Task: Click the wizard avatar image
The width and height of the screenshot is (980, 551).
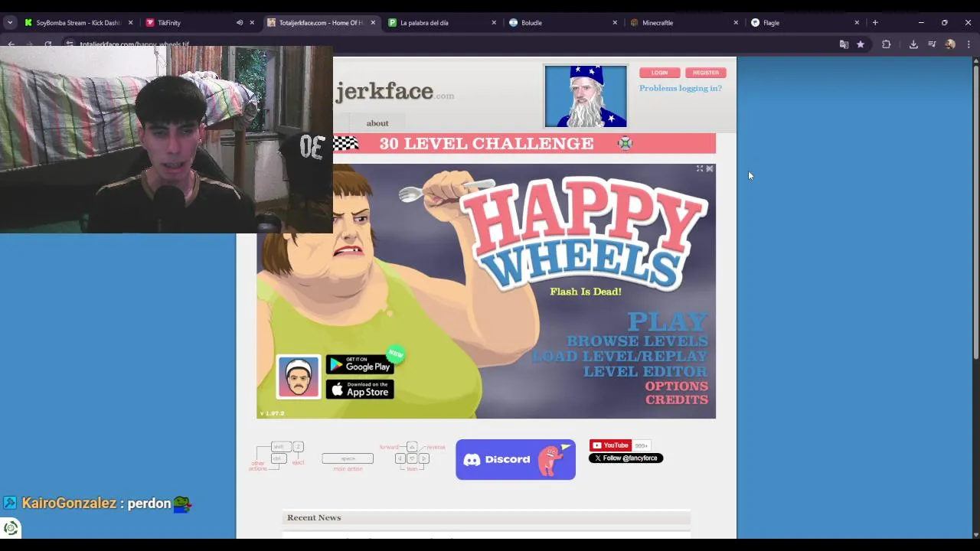Action: [x=586, y=96]
